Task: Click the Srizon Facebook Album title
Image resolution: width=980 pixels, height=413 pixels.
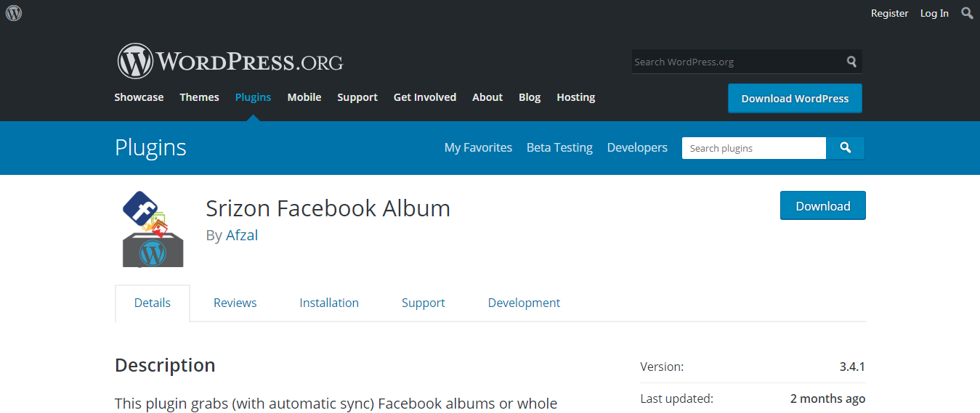Action: (328, 208)
